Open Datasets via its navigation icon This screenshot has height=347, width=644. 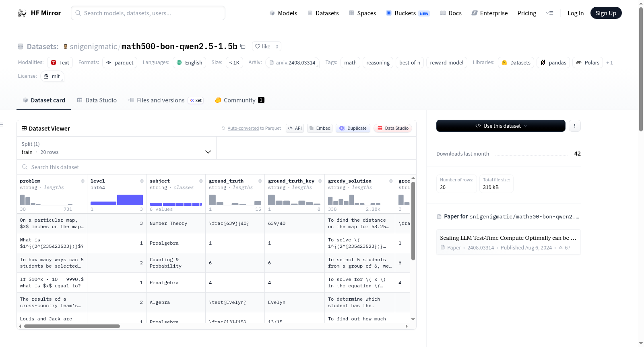(x=310, y=13)
